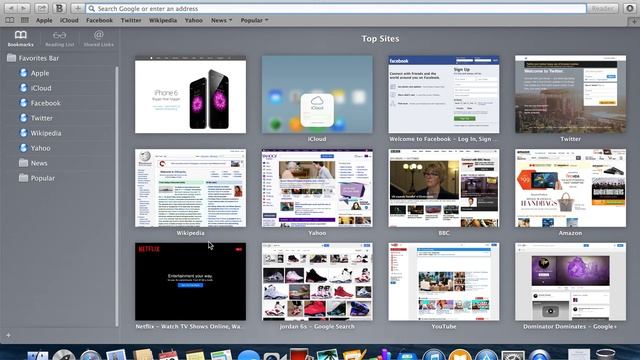Open Yahoo link in favorites bar

point(193,20)
